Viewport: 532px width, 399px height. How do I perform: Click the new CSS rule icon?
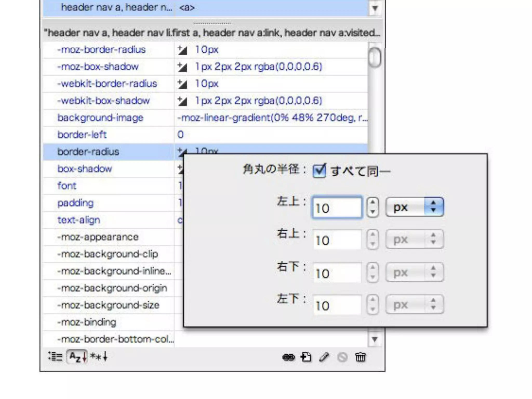[306, 357]
